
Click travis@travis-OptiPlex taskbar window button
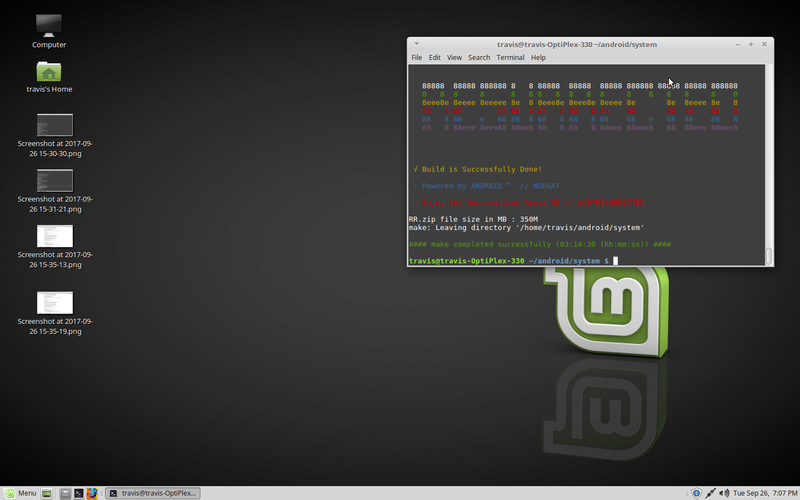tap(153, 493)
